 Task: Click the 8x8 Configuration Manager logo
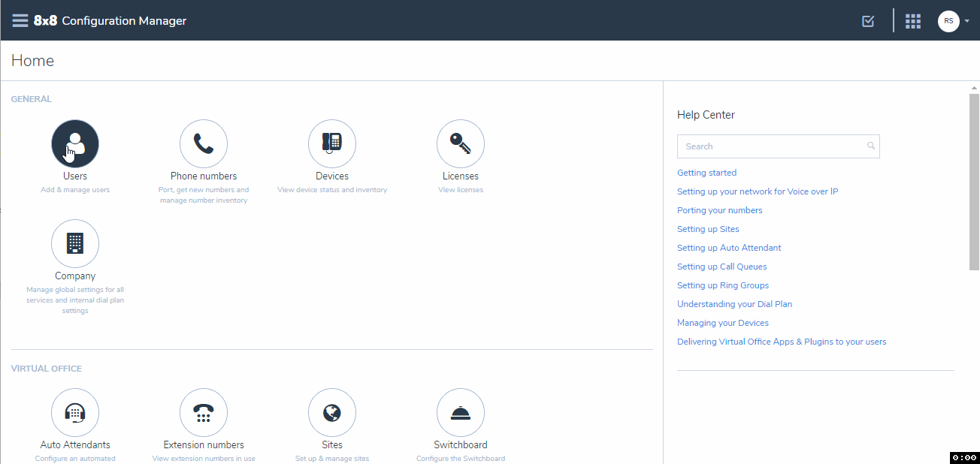point(110,21)
